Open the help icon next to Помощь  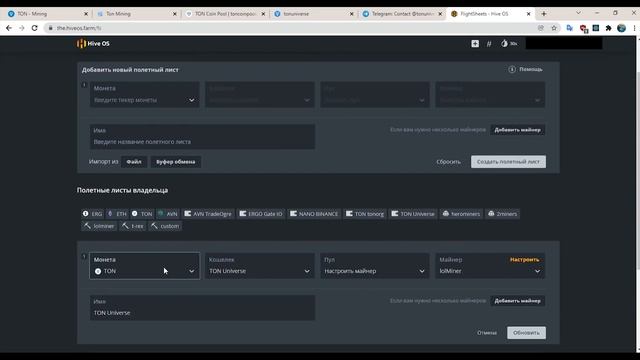512,69
